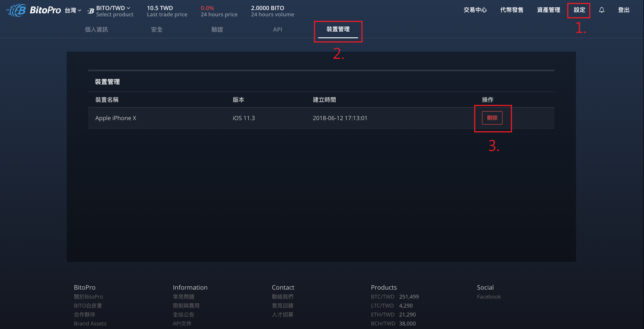The height and width of the screenshot is (329, 644).
Task: Switch to the API tab
Action: click(277, 30)
